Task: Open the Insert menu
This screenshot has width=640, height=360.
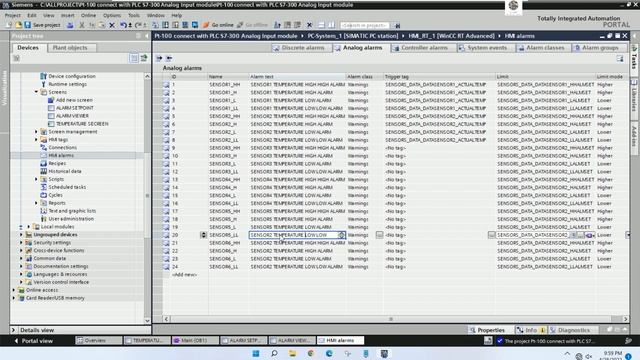Action: [68, 15]
